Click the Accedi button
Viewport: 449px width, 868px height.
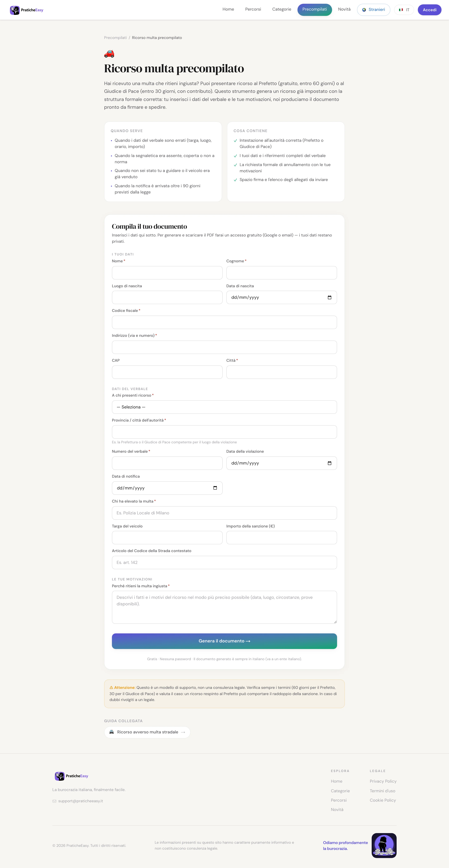click(430, 10)
